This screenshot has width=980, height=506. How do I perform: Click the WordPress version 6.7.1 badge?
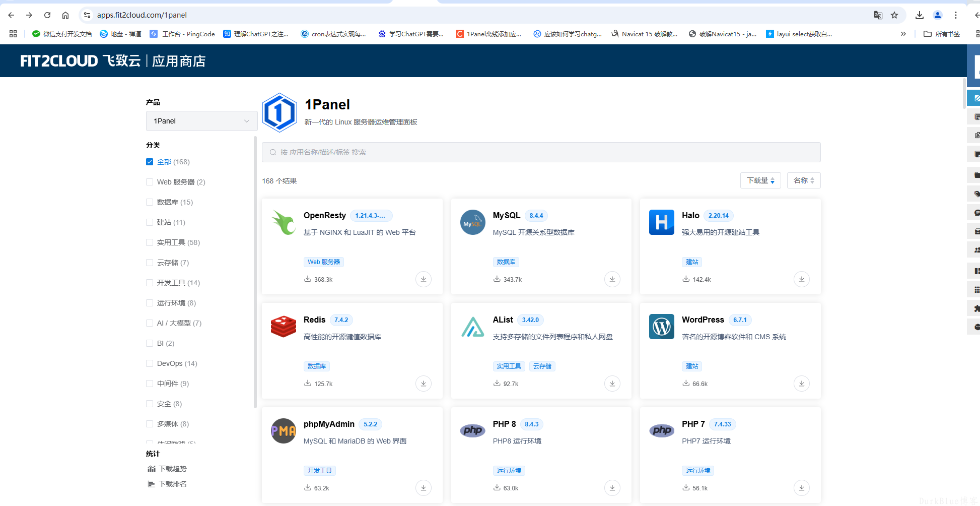click(740, 320)
